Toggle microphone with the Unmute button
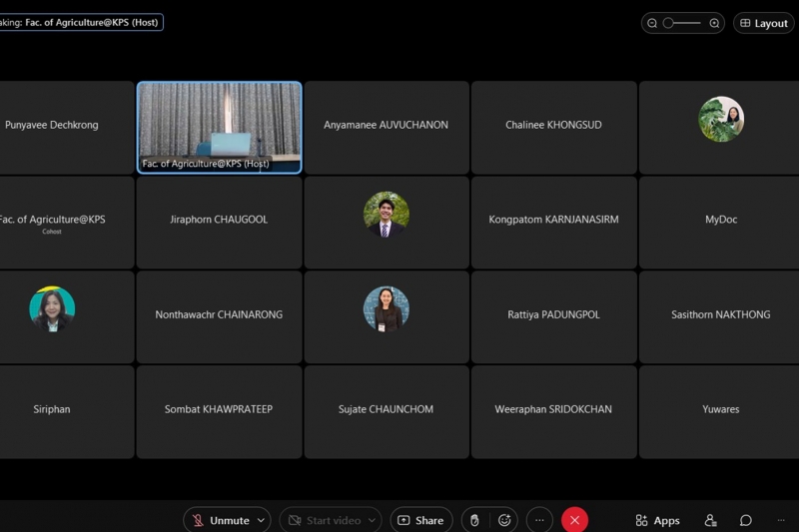 pyautogui.click(x=220, y=520)
